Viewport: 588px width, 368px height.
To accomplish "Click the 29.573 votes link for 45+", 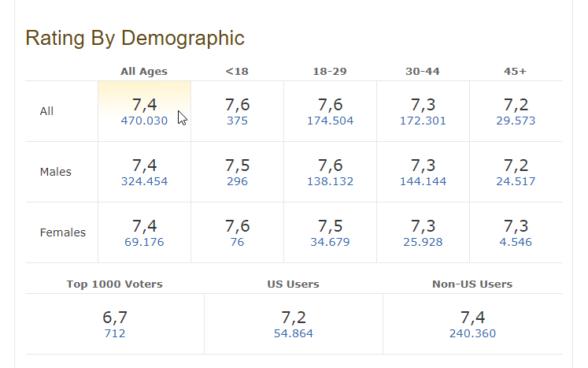I will (516, 121).
